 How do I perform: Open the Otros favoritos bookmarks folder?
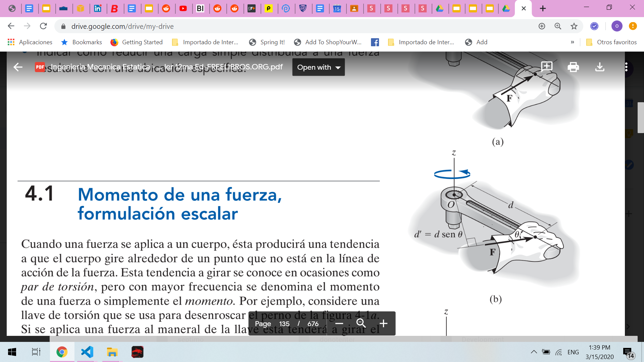click(x=611, y=42)
